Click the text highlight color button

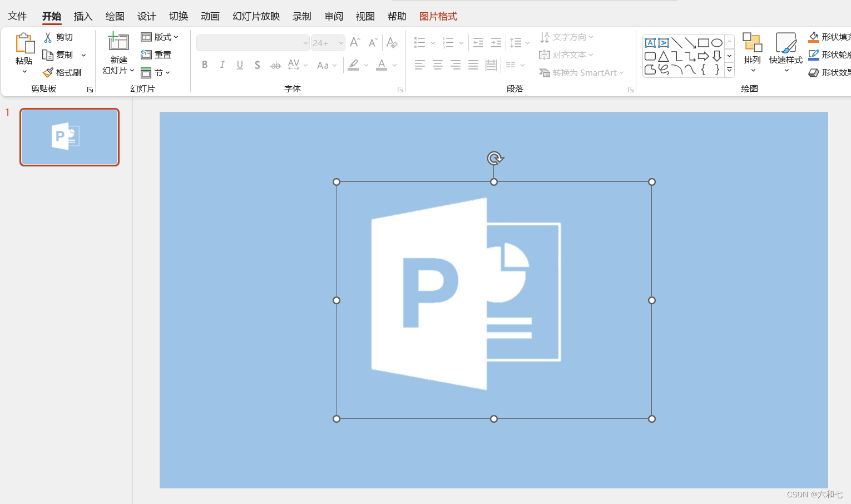353,65
